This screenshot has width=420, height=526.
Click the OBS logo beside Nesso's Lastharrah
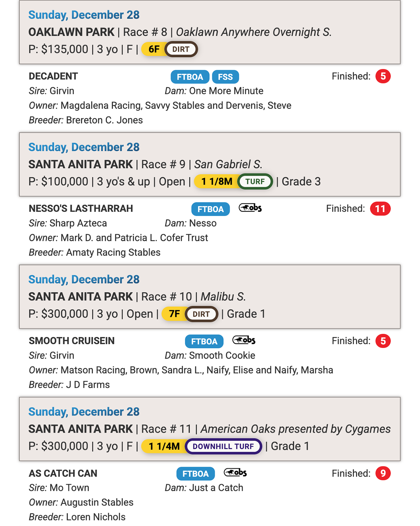[x=250, y=208]
